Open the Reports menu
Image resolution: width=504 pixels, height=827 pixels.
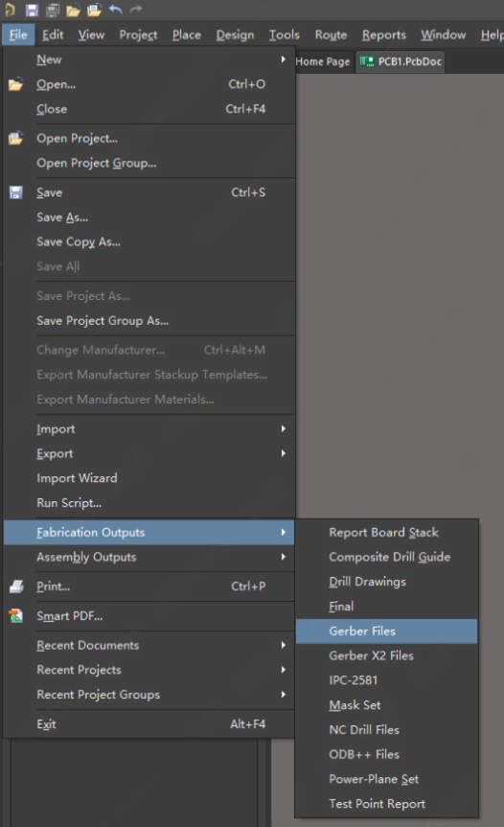click(384, 34)
